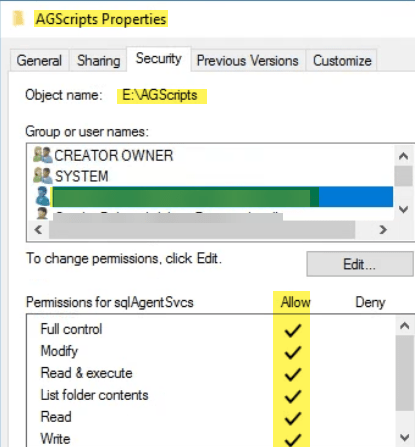Click the Read permission label

coord(56,417)
